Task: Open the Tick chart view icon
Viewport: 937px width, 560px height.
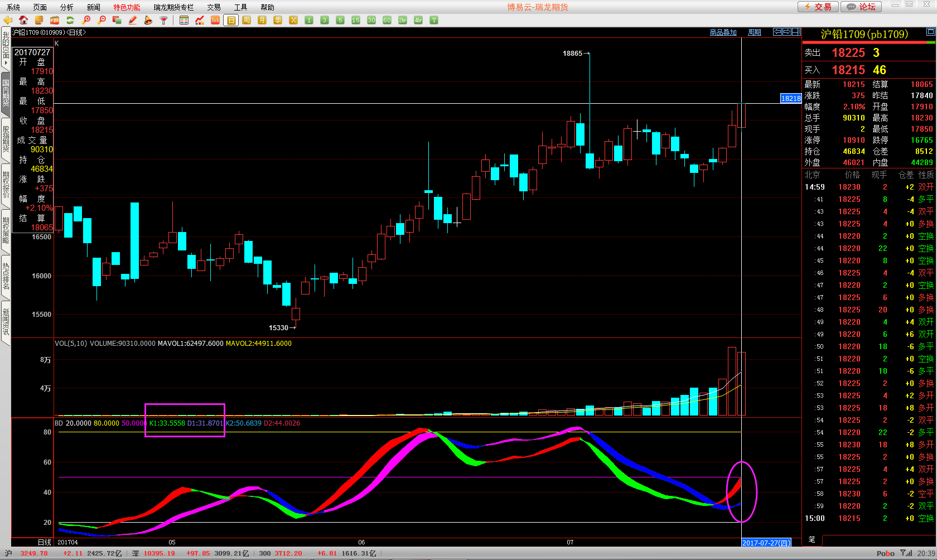Action: point(215,20)
